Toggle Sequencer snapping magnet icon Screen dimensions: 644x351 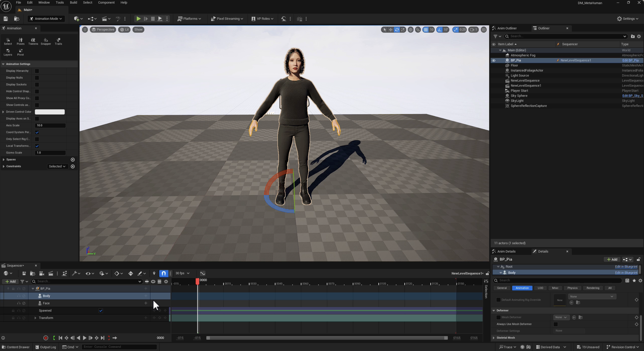click(x=164, y=273)
